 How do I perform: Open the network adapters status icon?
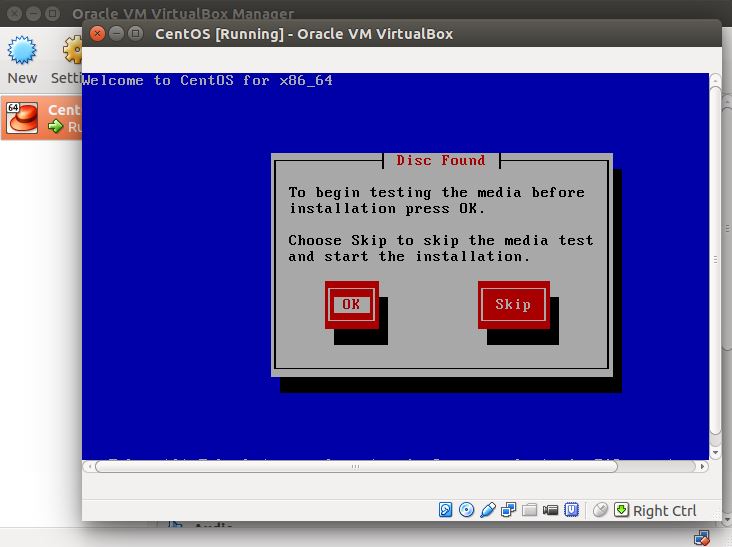click(x=508, y=510)
